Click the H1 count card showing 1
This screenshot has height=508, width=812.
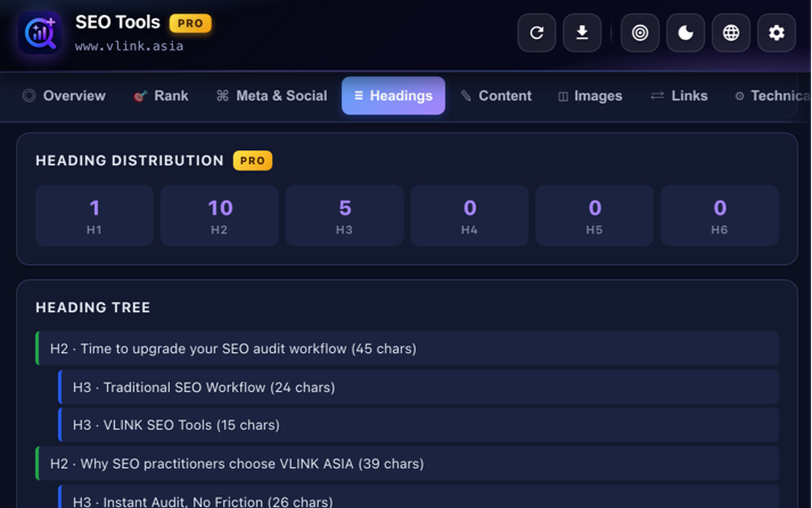click(95, 215)
